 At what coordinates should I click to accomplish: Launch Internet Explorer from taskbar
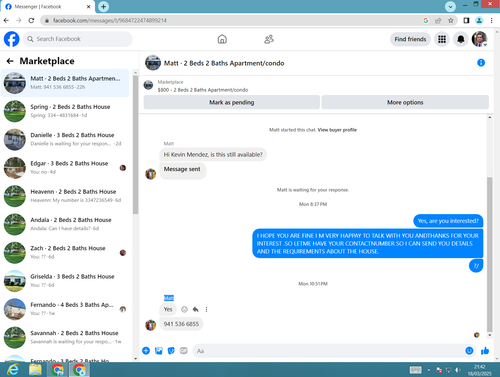(x=13, y=370)
